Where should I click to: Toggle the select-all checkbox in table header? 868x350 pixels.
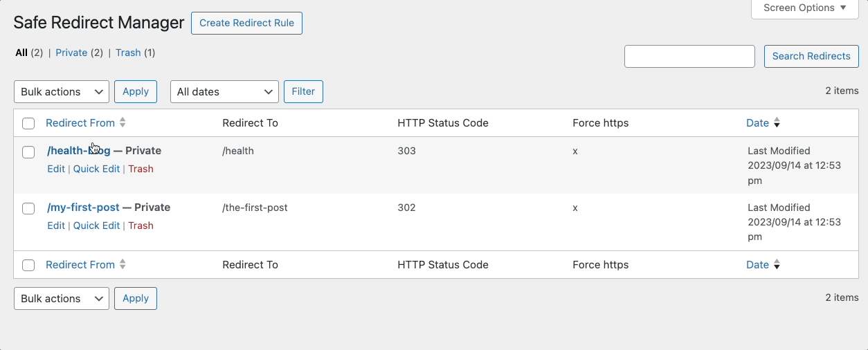(x=28, y=124)
